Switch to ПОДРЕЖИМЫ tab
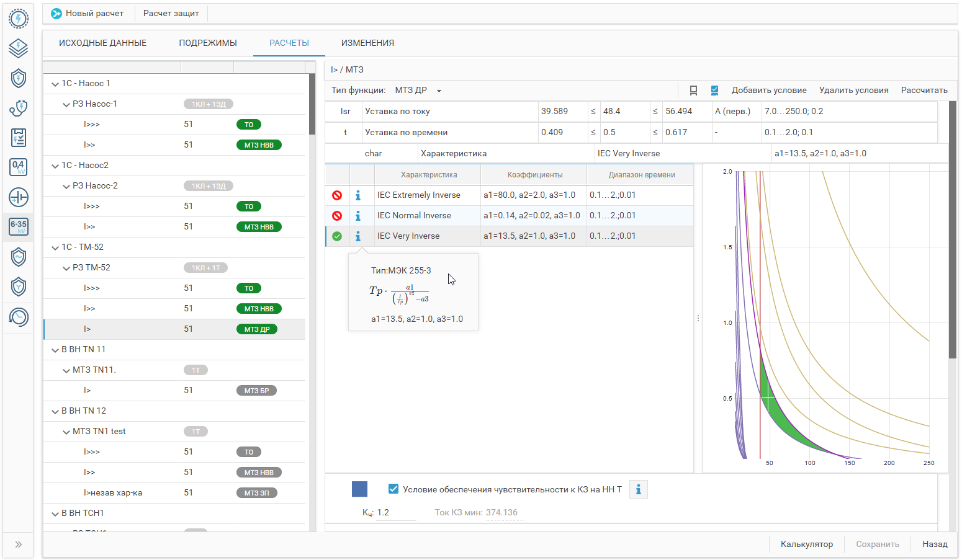962x560 pixels. [208, 43]
